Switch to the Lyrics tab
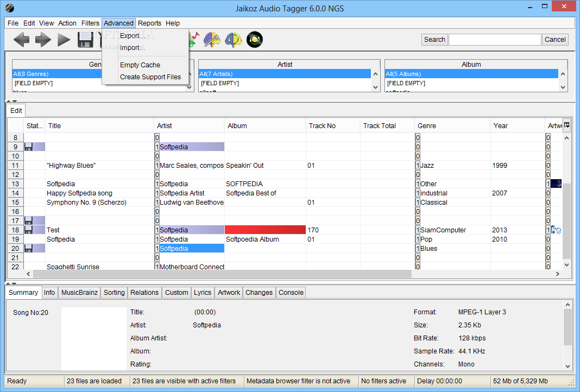 coord(203,293)
